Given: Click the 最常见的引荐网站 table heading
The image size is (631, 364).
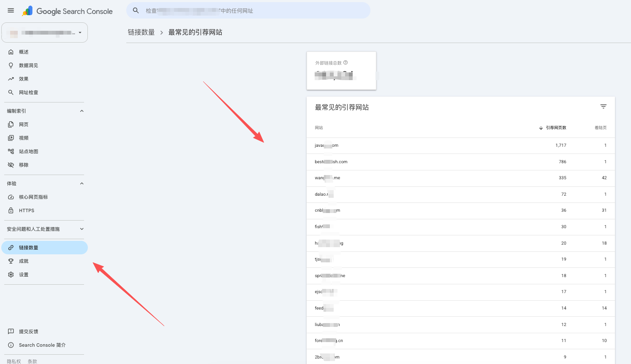Looking at the screenshot, I should click(x=342, y=108).
